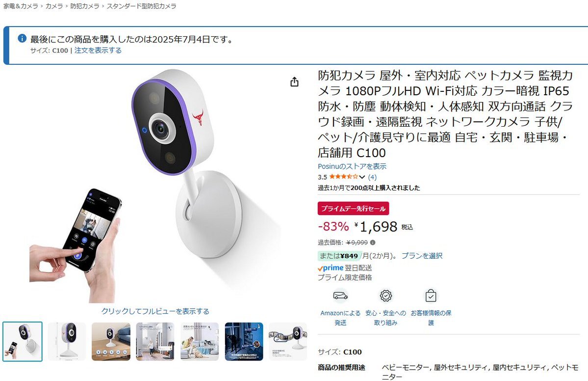Open the review count (4) link
Screen dimensions: 588x381
372,177
